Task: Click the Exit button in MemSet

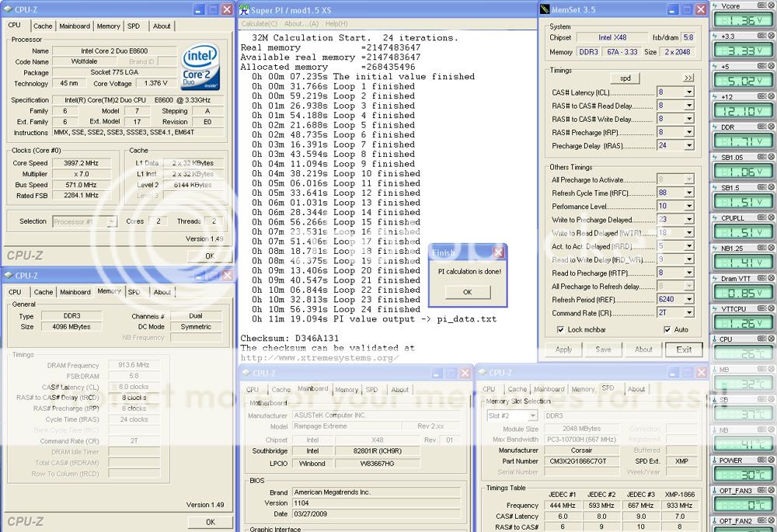Action: click(684, 349)
